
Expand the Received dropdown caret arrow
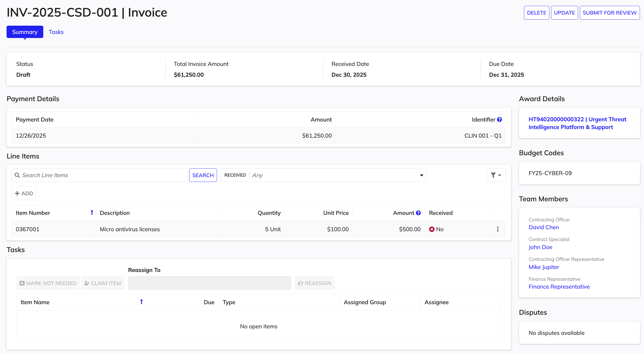(x=422, y=175)
